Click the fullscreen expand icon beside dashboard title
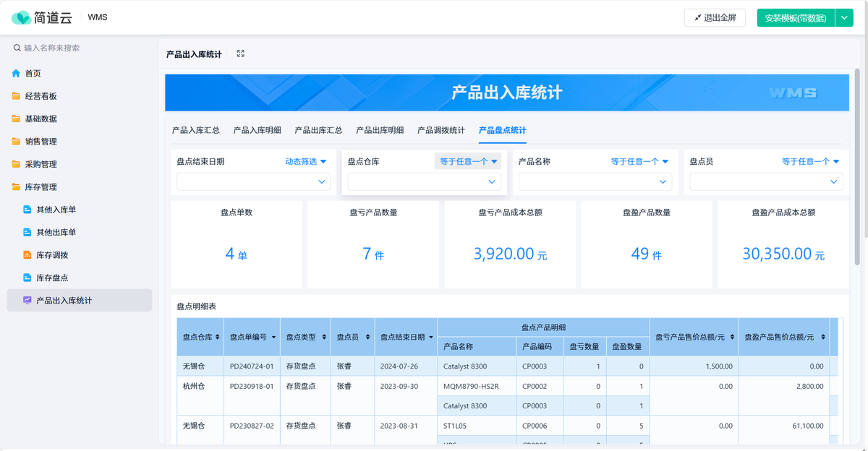The width and height of the screenshot is (868, 451). pos(241,53)
